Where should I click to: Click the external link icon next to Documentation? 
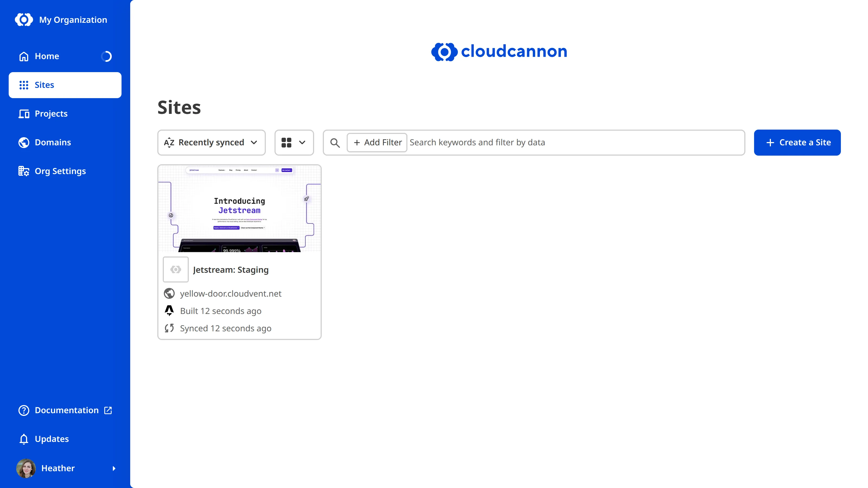pos(108,410)
